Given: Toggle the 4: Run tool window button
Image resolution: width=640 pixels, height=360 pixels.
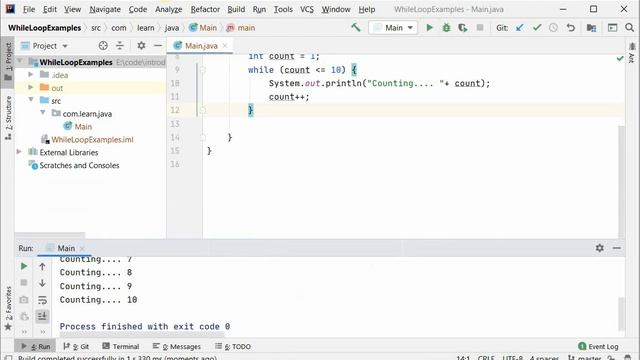Looking at the screenshot, I should [36, 346].
